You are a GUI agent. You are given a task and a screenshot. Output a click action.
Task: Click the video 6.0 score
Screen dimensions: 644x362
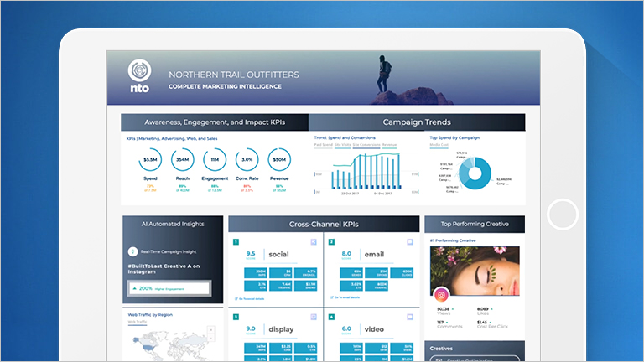point(346,330)
